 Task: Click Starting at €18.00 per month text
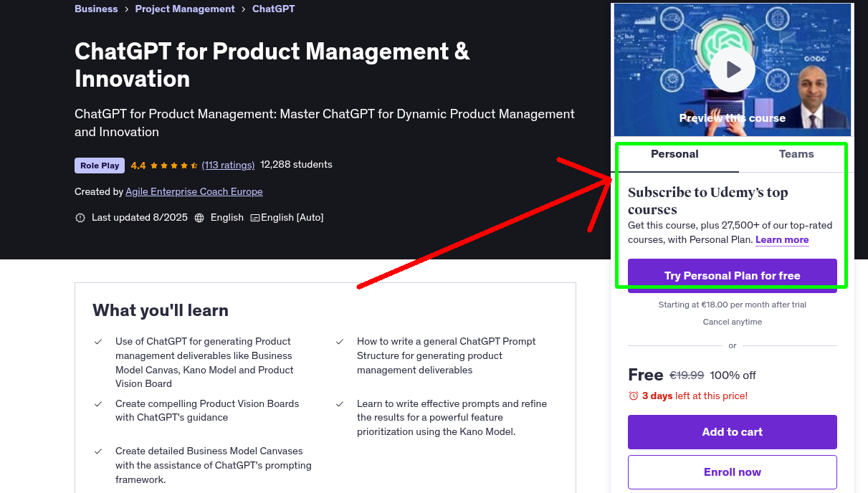(733, 305)
